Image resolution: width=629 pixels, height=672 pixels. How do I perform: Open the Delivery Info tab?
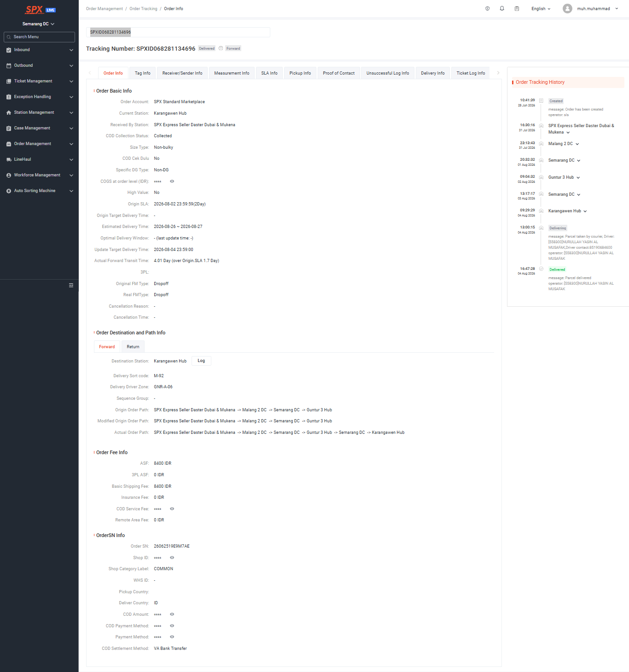coord(433,73)
